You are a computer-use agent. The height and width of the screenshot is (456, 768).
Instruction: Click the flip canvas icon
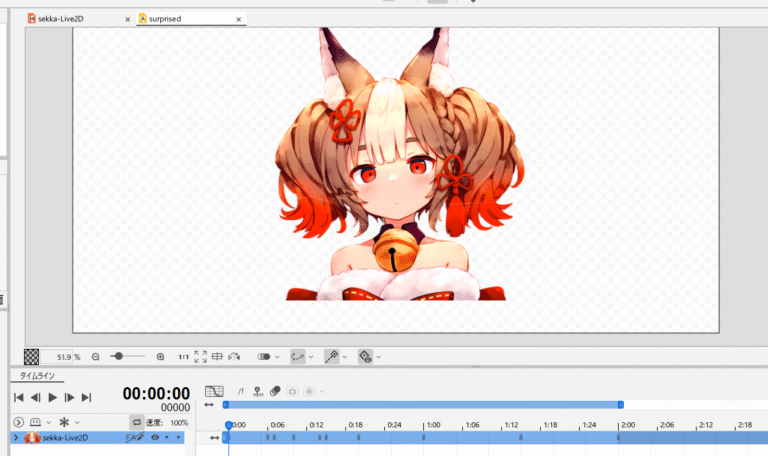tap(234, 357)
